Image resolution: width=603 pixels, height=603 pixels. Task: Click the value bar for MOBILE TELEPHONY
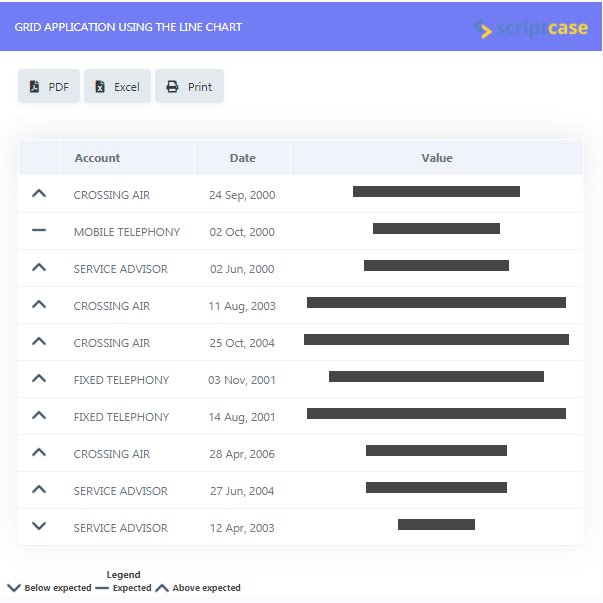[436, 228]
